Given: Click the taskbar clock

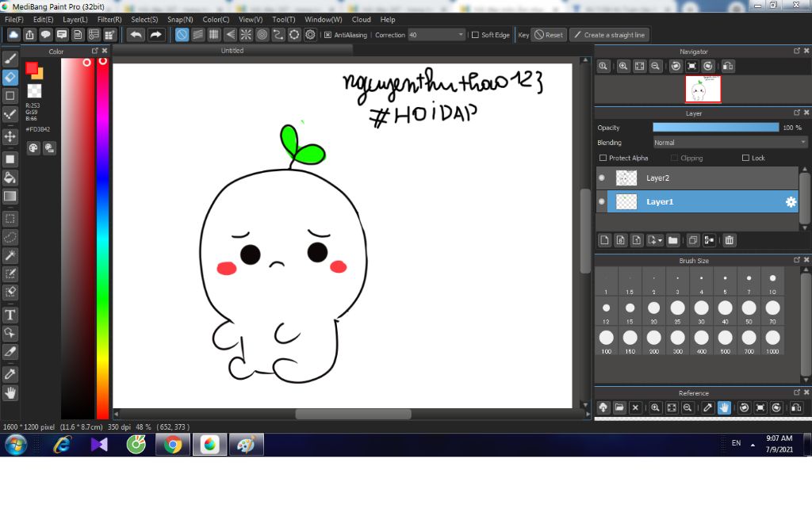Looking at the screenshot, I should [x=779, y=444].
